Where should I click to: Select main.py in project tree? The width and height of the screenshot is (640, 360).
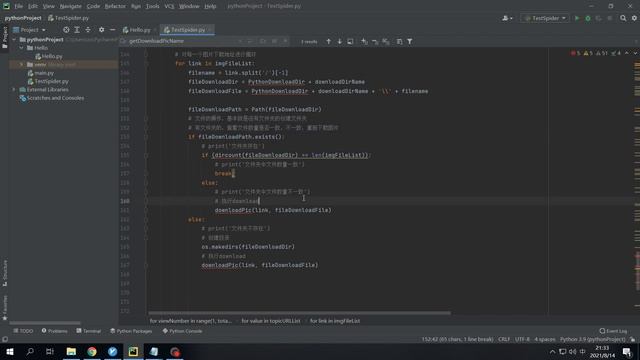41,73
